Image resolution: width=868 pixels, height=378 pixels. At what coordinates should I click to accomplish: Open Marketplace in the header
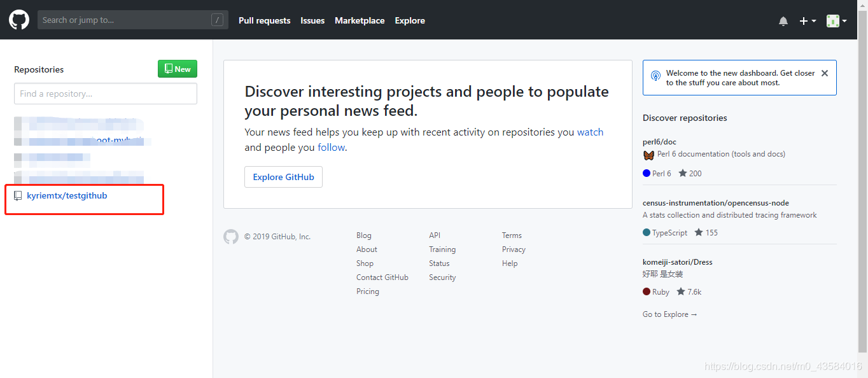click(x=360, y=20)
